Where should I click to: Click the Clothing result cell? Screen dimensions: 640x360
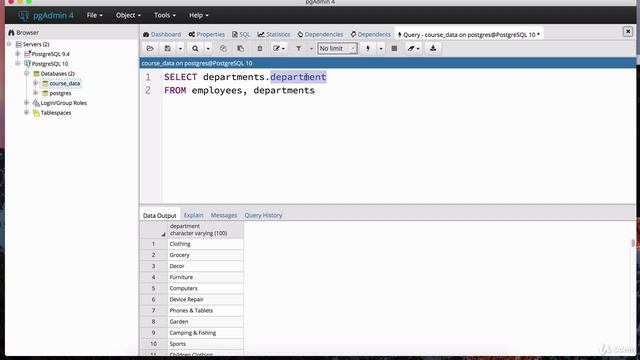tap(206, 244)
